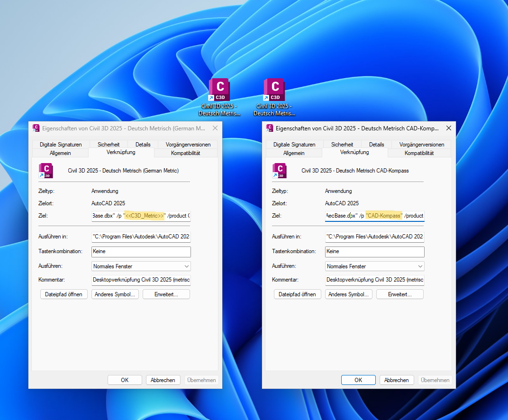Click Abbrechen in the CAD-Kompass dialog
This screenshot has height=420, width=508.
(x=397, y=380)
